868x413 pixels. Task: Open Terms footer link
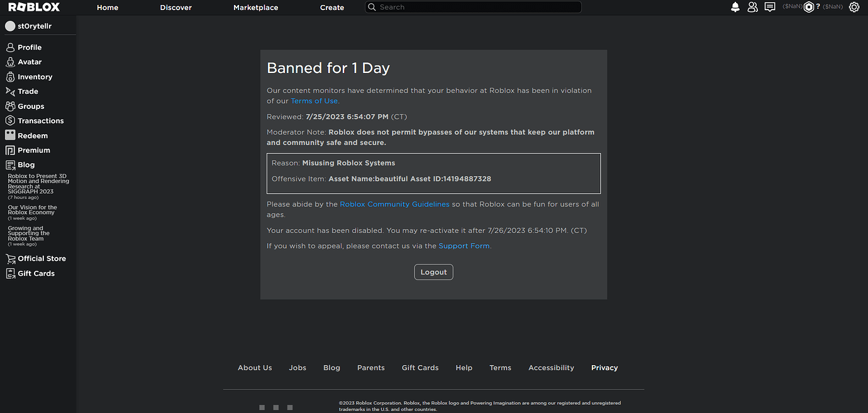pyautogui.click(x=501, y=368)
